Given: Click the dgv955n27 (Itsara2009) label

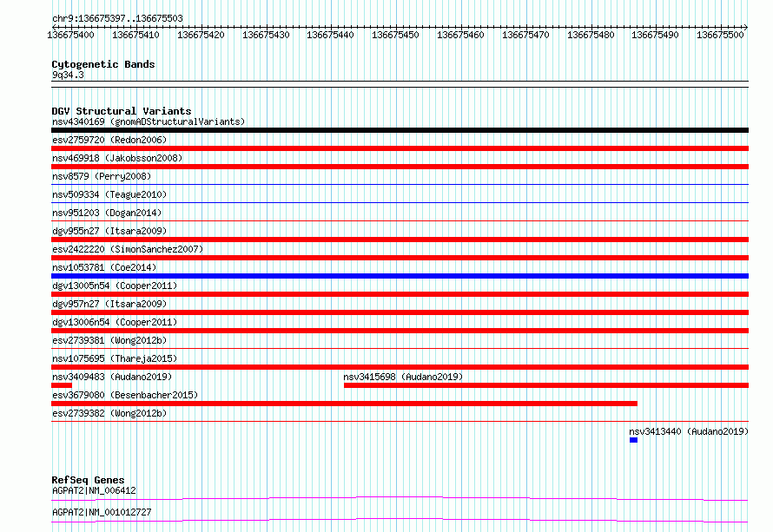Looking at the screenshot, I should click(x=109, y=231).
